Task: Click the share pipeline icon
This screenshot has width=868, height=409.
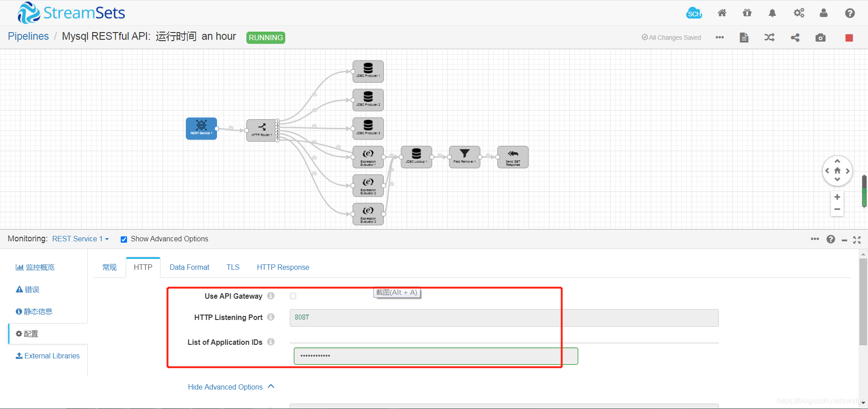Action: 795,38
